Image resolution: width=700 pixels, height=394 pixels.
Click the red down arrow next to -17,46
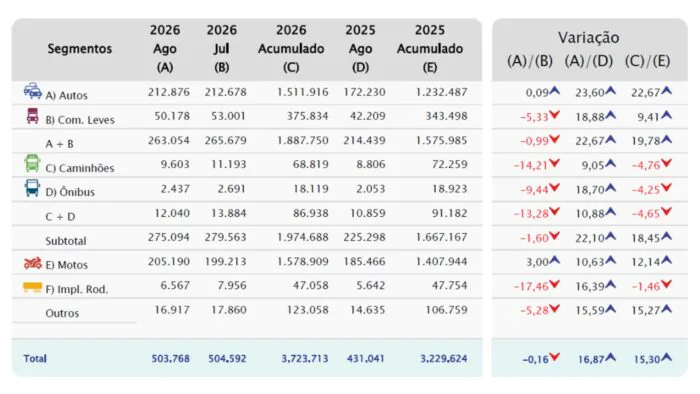(x=554, y=284)
